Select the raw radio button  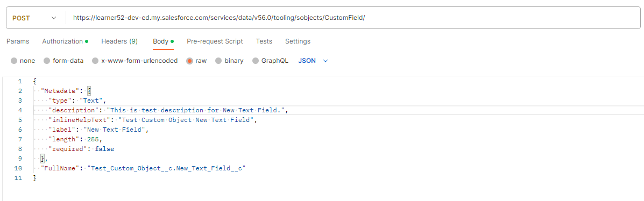(196, 61)
